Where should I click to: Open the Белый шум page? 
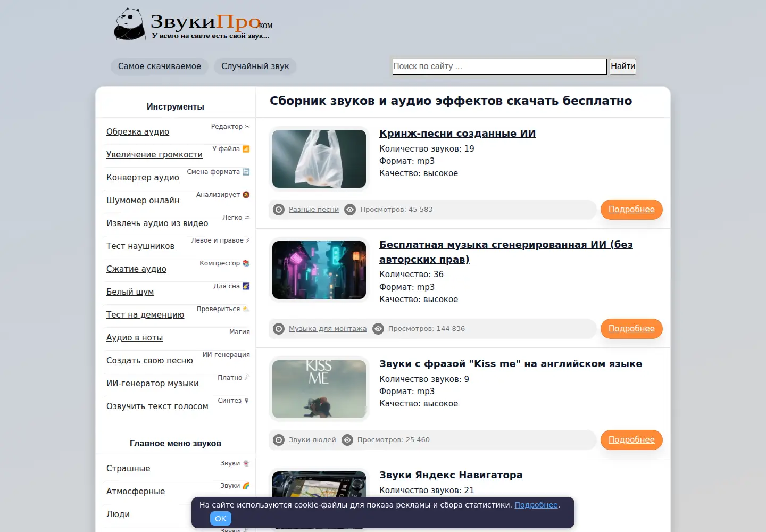click(130, 292)
